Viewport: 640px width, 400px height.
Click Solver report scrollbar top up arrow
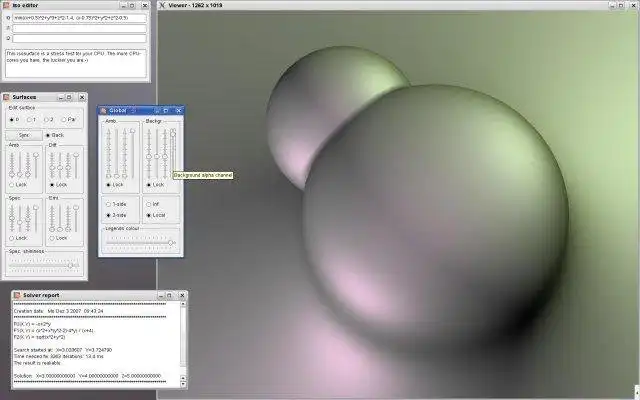click(x=183, y=304)
